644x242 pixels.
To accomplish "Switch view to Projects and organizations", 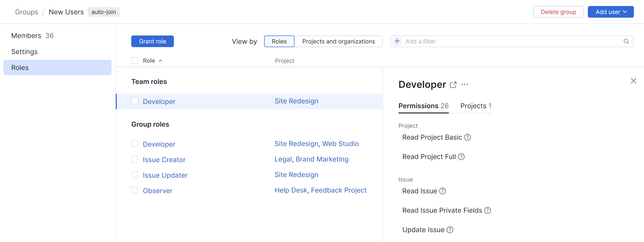I will [338, 41].
